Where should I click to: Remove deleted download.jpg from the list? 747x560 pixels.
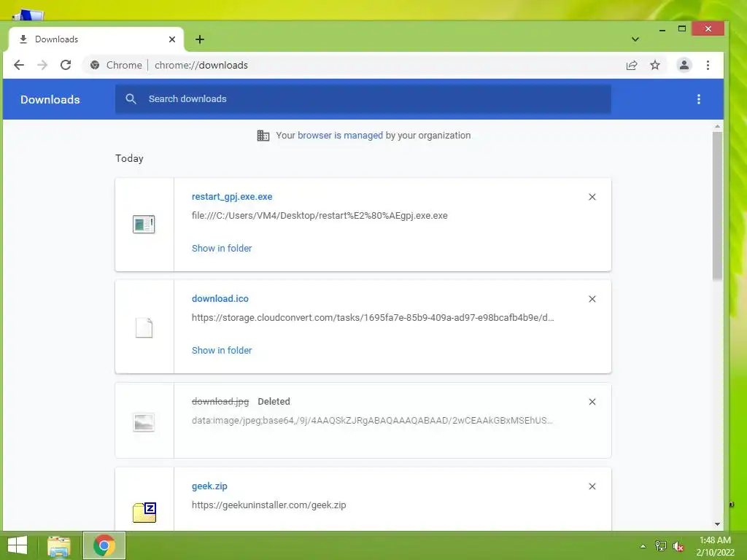(x=592, y=402)
